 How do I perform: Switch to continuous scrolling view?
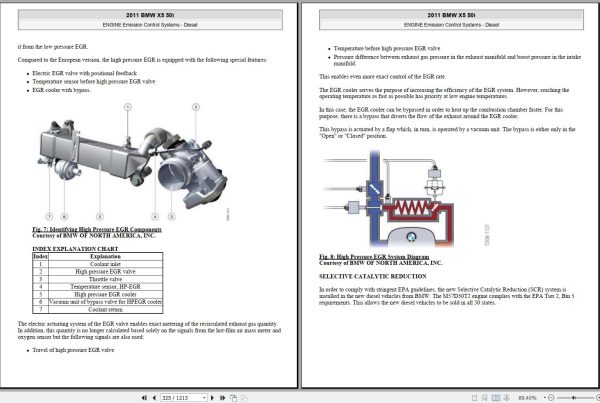[x=484, y=398]
